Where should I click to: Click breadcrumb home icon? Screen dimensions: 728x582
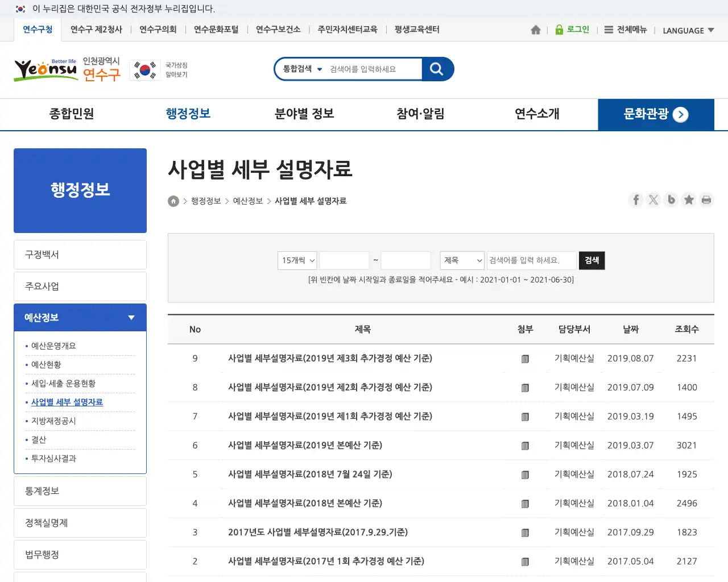click(173, 201)
